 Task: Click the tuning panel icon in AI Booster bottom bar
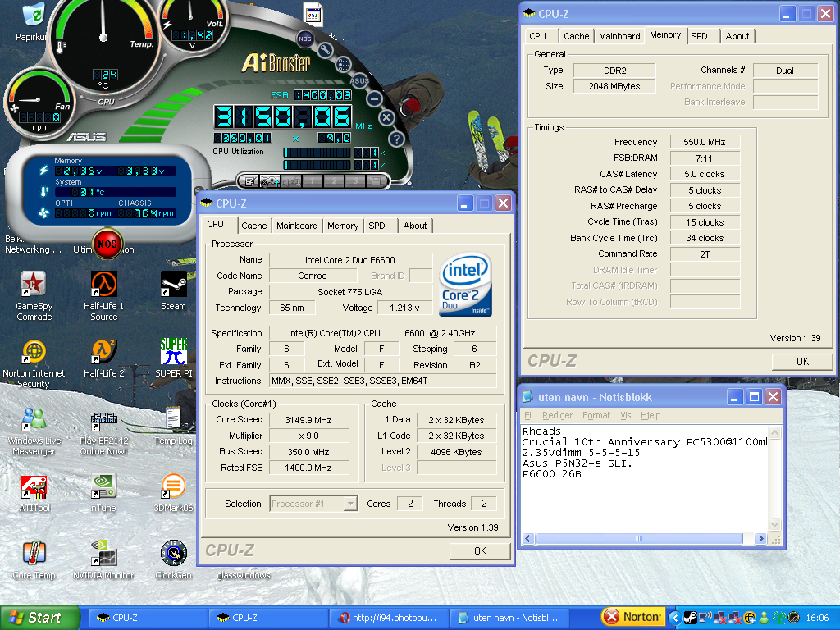click(269, 181)
